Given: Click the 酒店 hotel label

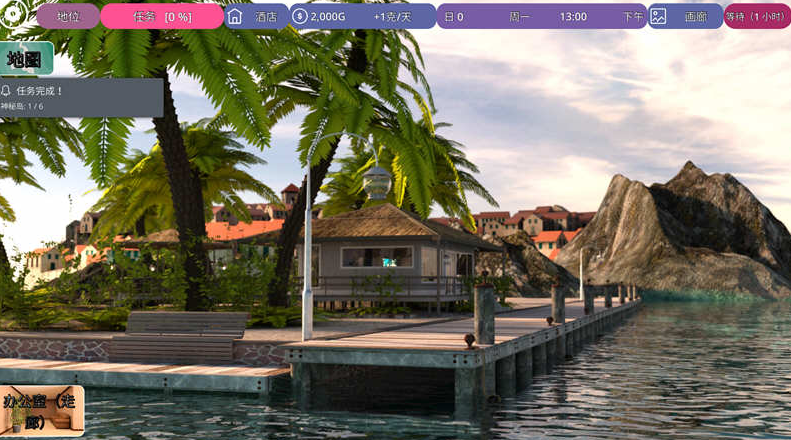Looking at the screenshot, I should tap(266, 16).
